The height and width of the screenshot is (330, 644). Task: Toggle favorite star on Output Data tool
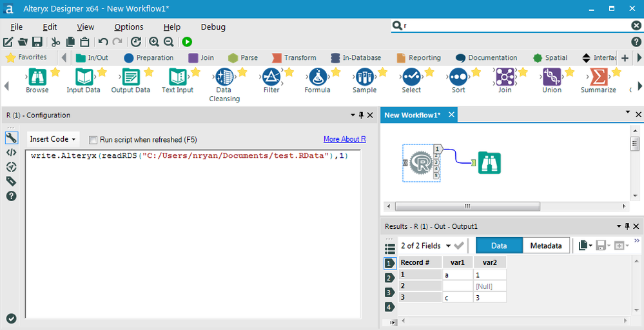(149, 73)
